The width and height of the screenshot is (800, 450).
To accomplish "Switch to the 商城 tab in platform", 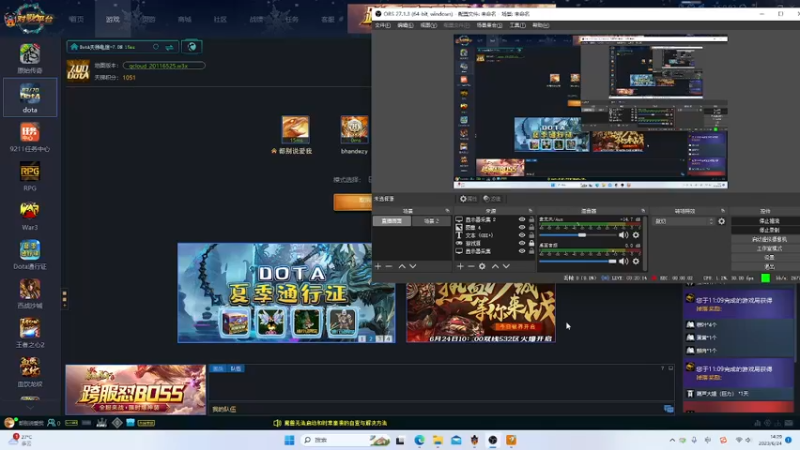I will coord(185,19).
